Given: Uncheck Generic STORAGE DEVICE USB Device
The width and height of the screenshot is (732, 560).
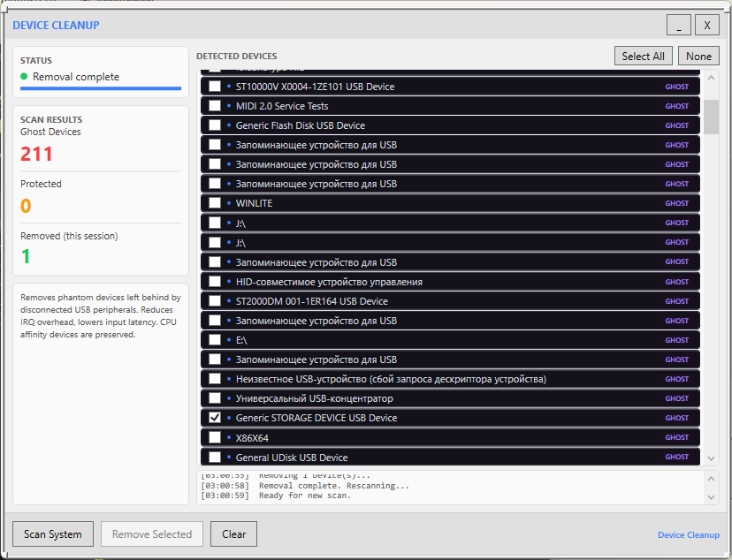Looking at the screenshot, I should pos(215,418).
